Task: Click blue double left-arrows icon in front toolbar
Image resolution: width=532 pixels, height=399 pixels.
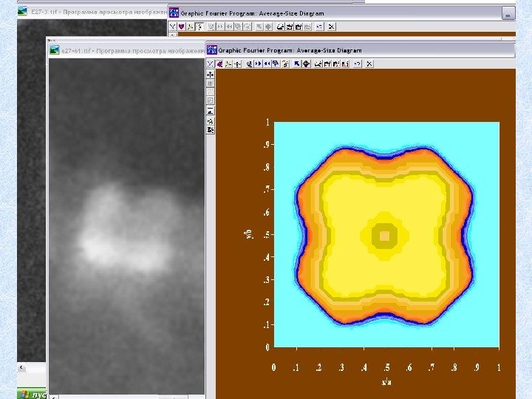Action: (x=267, y=64)
